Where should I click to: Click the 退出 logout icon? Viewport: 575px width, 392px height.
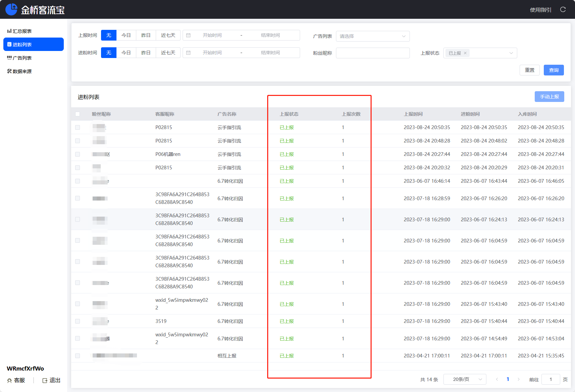tap(45, 381)
